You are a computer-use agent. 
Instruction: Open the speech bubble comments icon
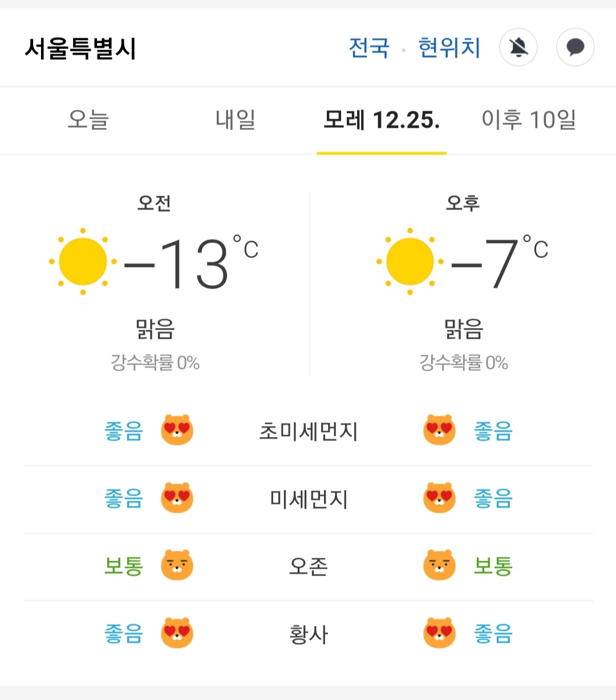tap(575, 47)
